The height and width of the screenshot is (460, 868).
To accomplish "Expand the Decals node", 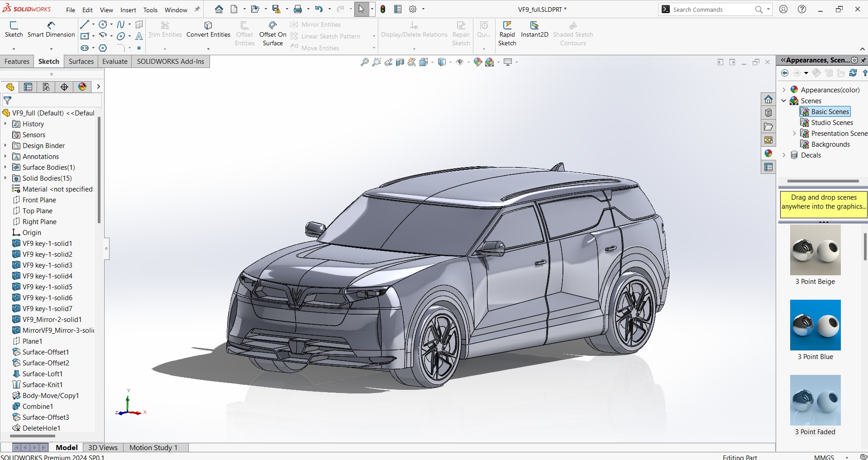I will point(784,155).
